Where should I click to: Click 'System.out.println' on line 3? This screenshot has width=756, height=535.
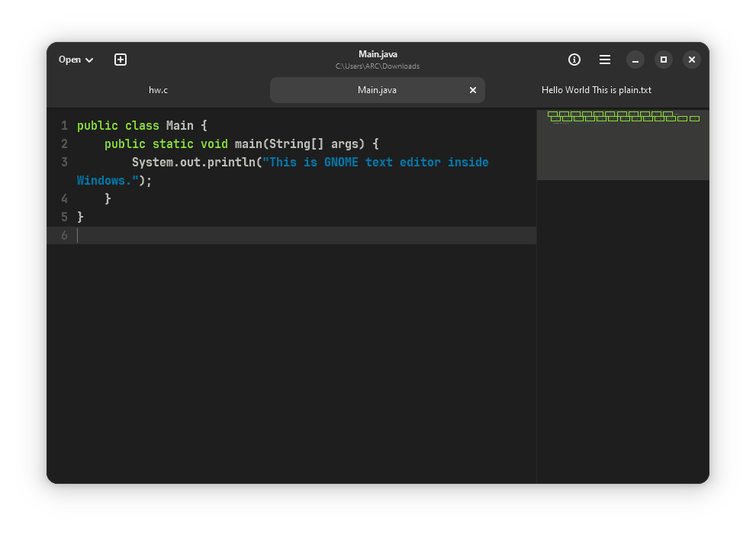(x=193, y=163)
